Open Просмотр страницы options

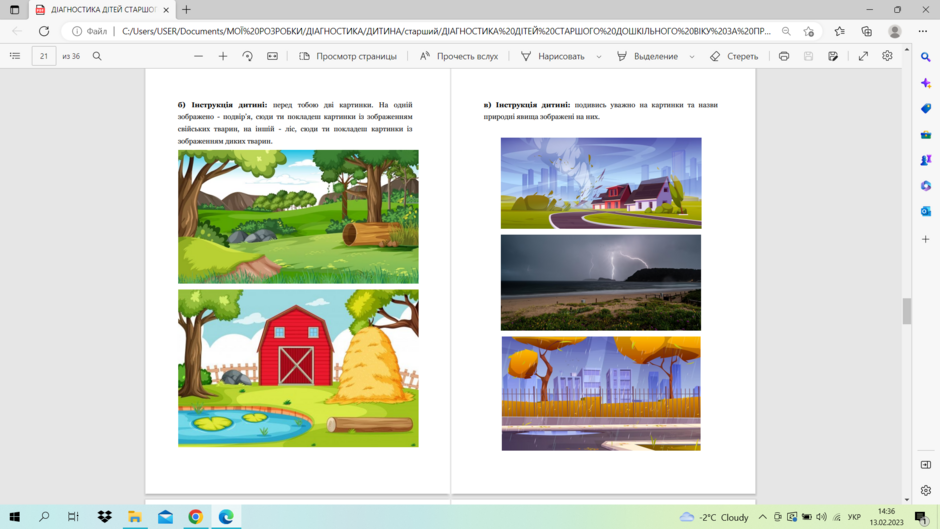click(x=348, y=56)
